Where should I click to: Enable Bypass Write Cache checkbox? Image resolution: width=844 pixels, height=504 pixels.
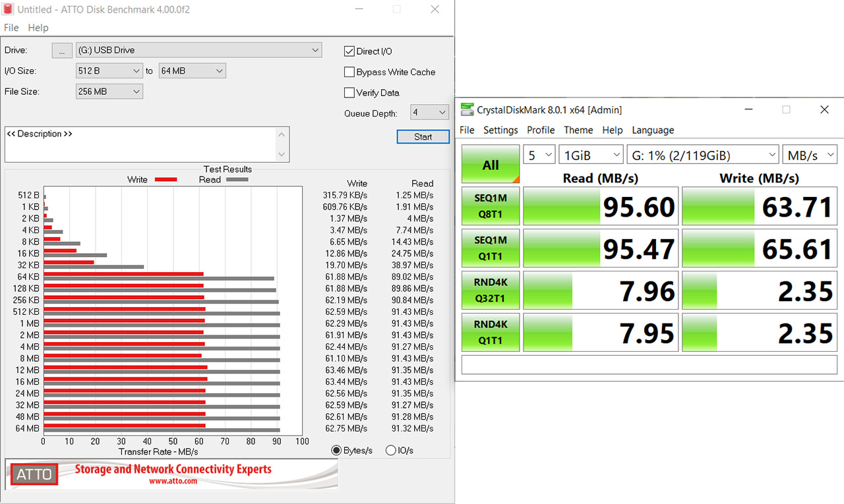pyautogui.click(x=349, y=72)
